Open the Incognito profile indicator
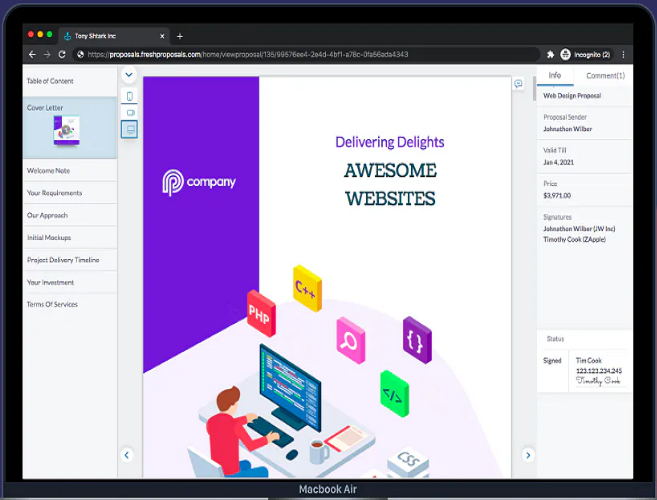The width and height of the screenshot is (657, 500). 586,54
